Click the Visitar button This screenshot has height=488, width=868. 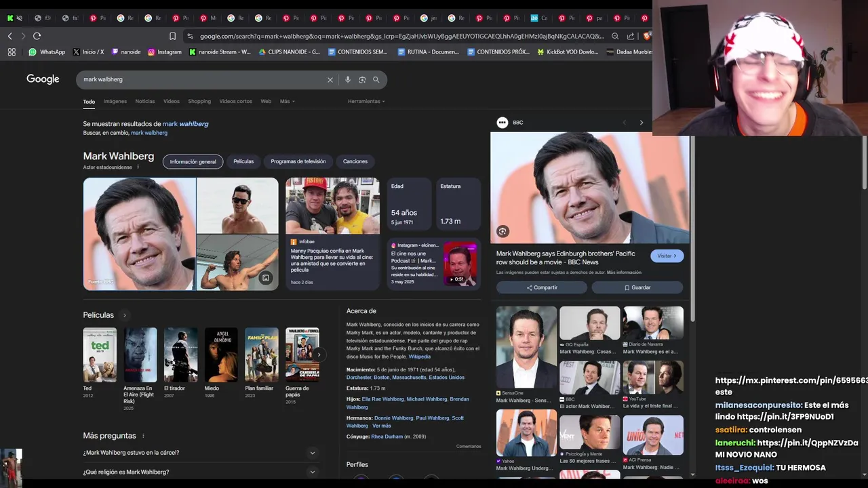(667, 256)
